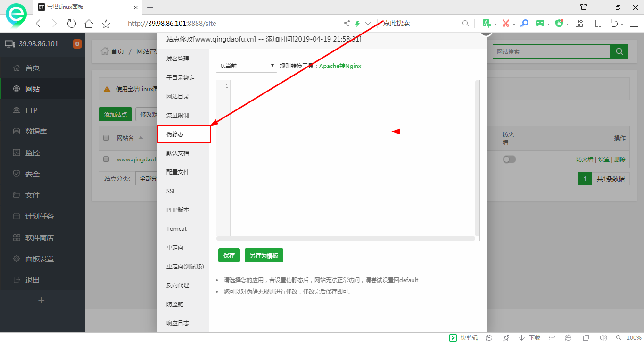Click the blue key password icon
Screen dimensions: 644x344
tap(525, 23)
